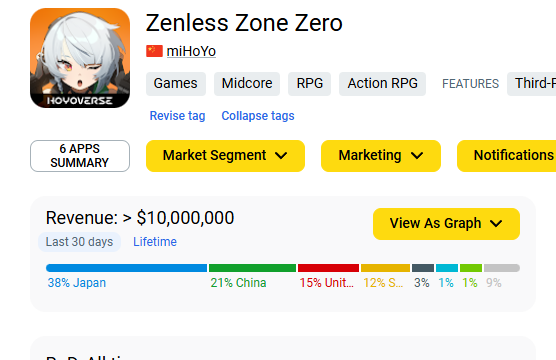Click the China flag icon beside miHoYo
The image size is (556, 360).
point(154,51)
